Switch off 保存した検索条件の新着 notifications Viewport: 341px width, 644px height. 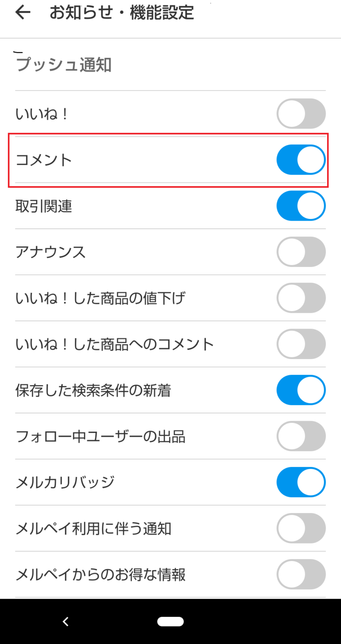301,390
